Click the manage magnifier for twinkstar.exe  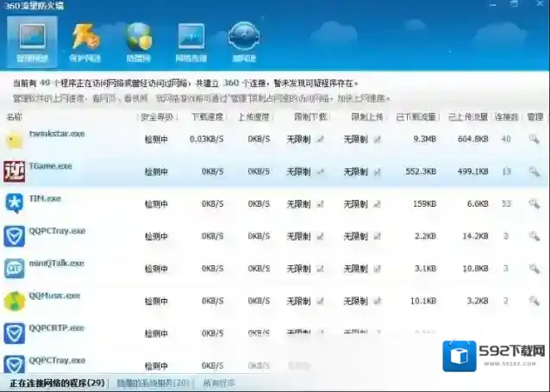[x=534, y=139]
